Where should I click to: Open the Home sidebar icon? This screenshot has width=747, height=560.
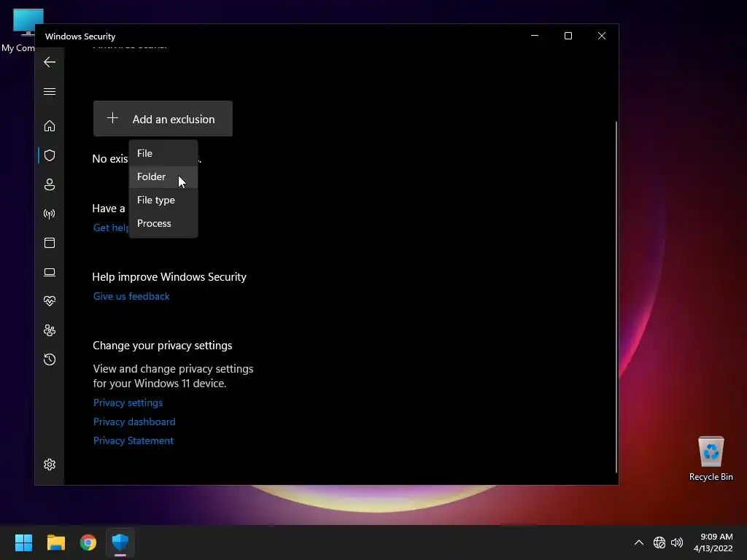(50, 125)
